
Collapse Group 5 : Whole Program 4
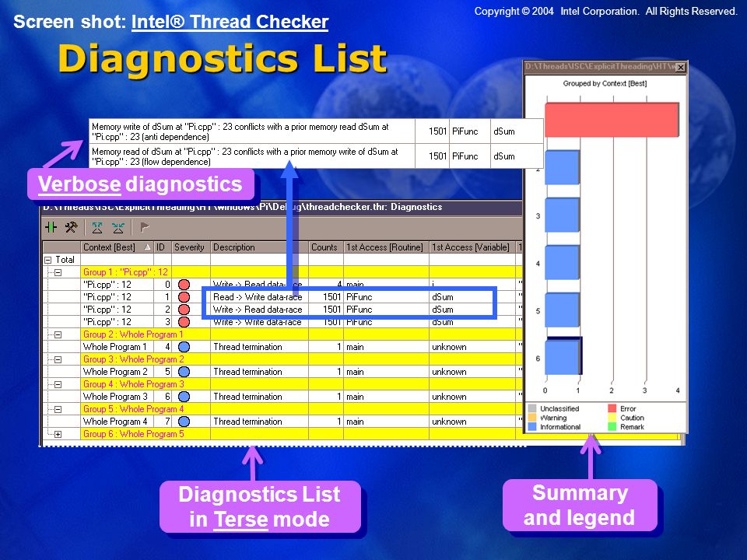pyautogui.click(x=58, y=409)
